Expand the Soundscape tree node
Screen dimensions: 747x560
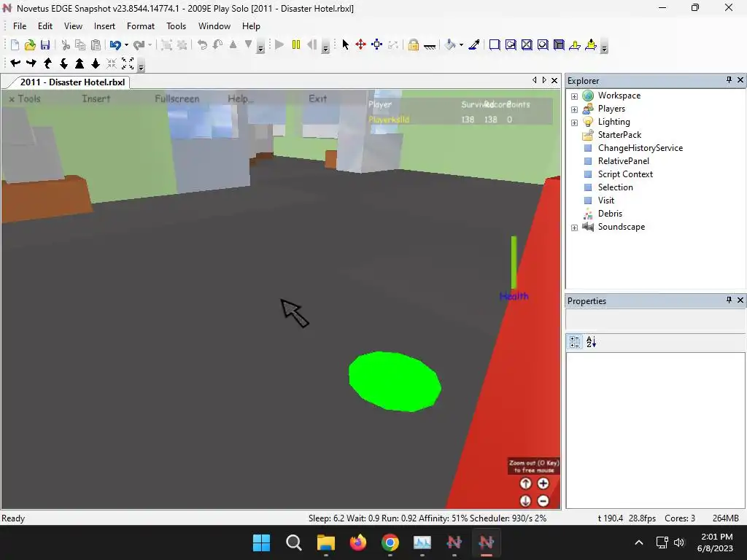[575, 227]
